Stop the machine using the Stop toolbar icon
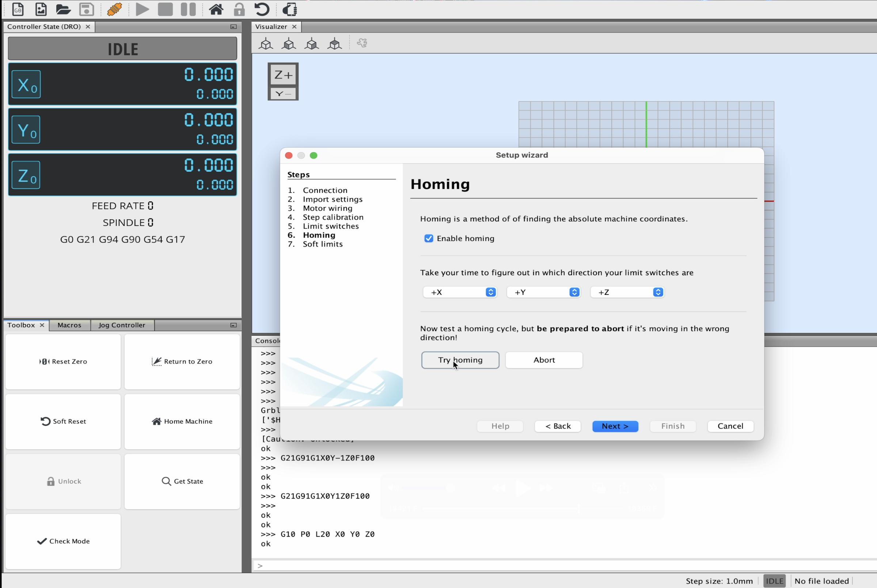 click(x=165, y=10)
